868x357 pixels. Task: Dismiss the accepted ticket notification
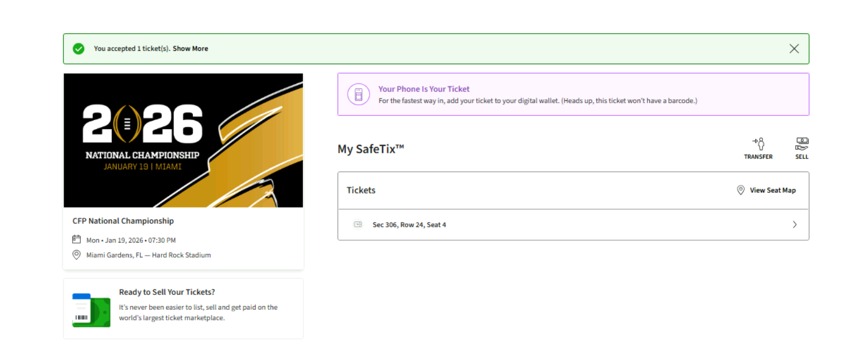794,49
